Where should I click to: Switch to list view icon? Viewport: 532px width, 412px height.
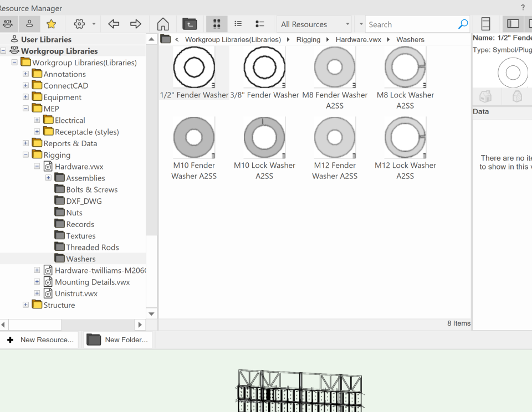point(238,24)
